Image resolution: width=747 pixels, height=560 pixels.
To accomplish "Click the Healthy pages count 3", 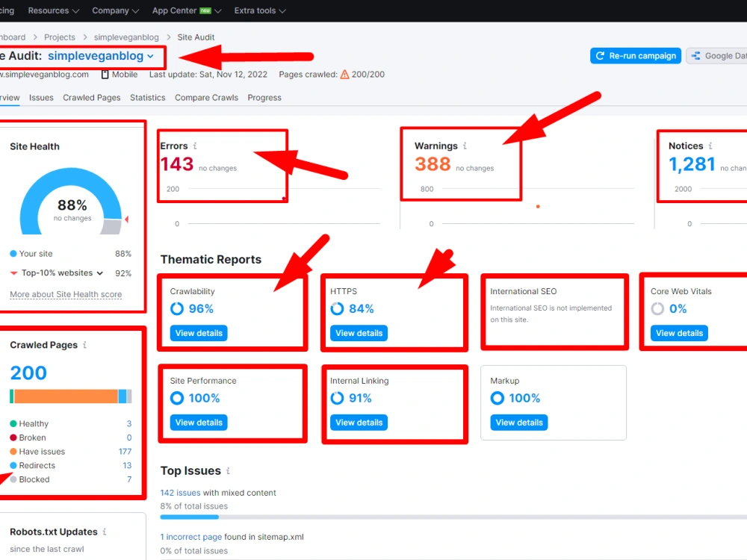I will (x=128, y=424).
